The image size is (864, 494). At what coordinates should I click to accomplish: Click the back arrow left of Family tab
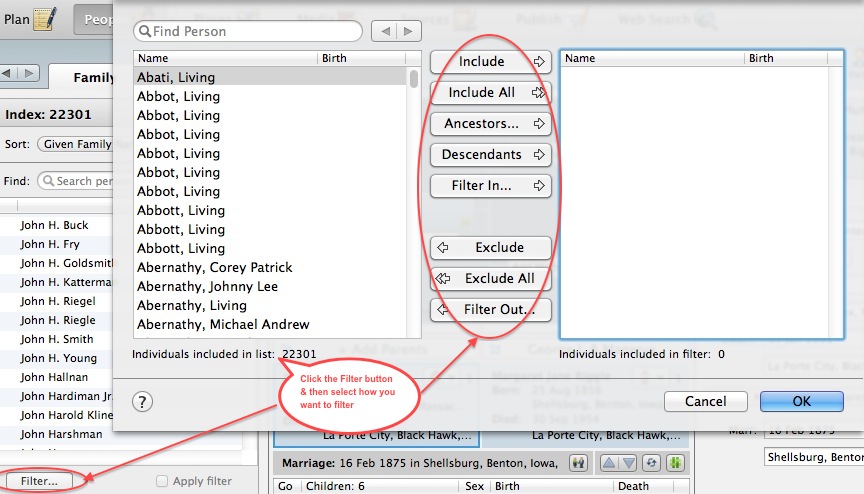pyautogui.click(x=8, y=73)
